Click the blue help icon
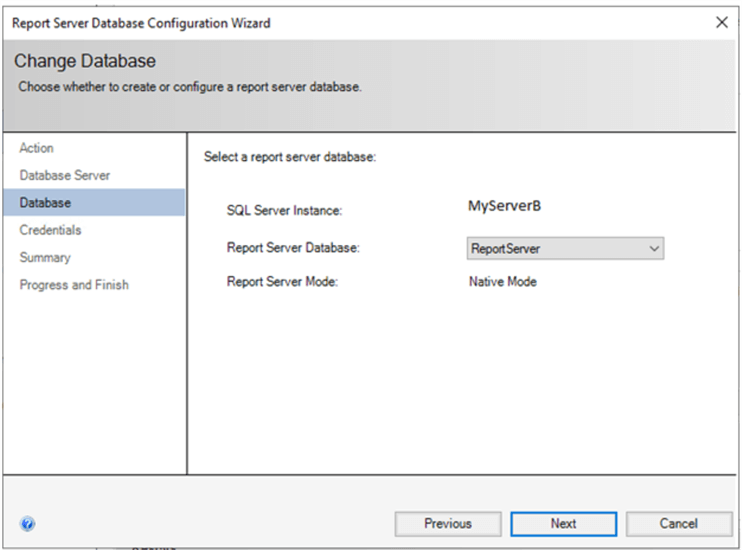 [x=27, y=523]
